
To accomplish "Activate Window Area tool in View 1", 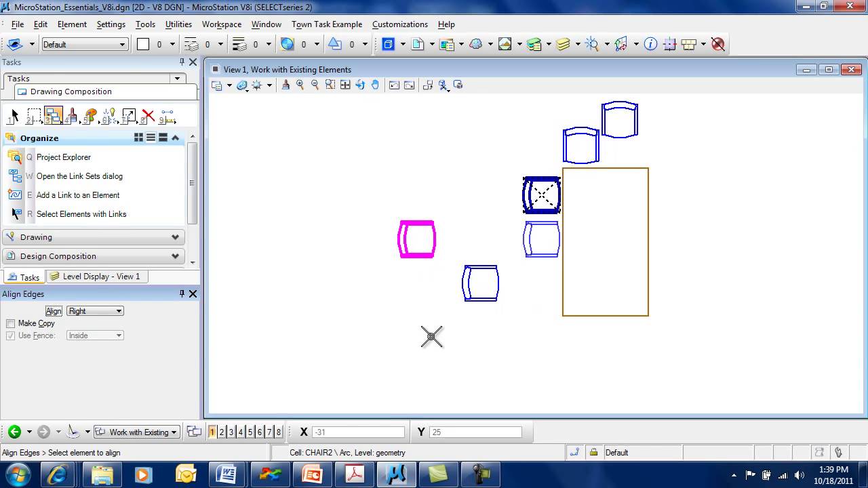I will tap(330, 85).
